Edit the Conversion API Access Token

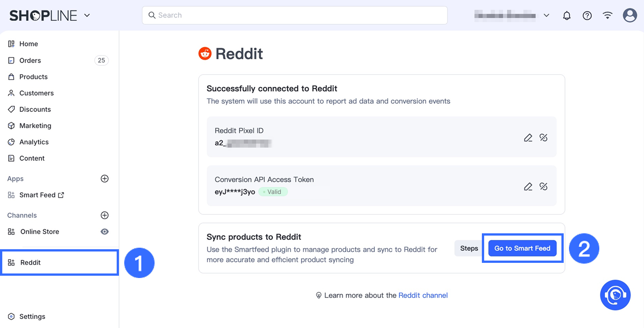tap(528, 187)
